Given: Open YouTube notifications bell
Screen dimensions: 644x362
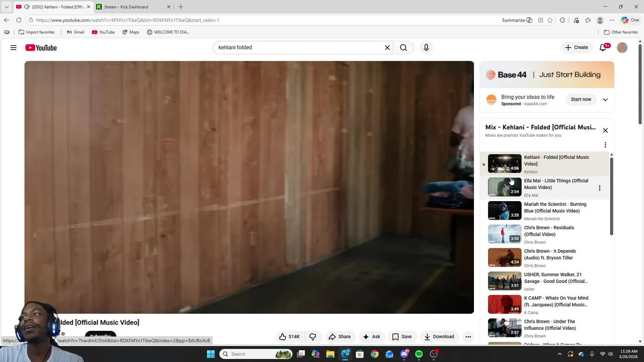Looking at the screenshot, I should pos(603,48).
